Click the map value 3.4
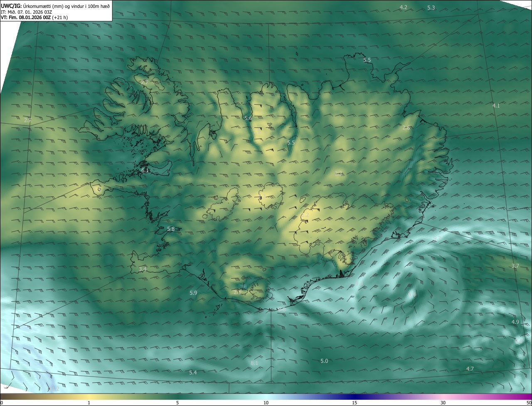Screen dimensions: 532x406 (x=143, y=269)
